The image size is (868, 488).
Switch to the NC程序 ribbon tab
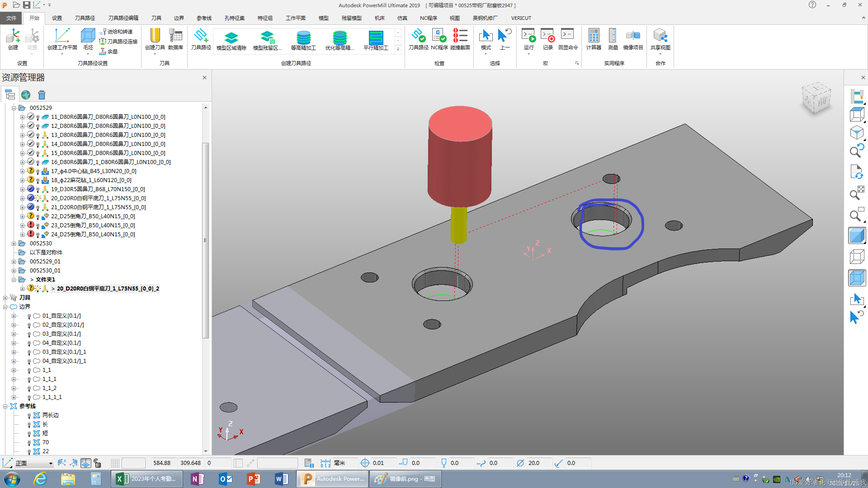429,18
